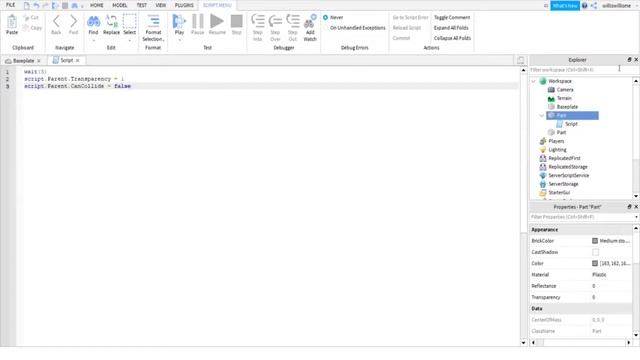Screen dimensions: 640x360
Task: Switch to the VIEW ribbon tab
Action: 161,5
